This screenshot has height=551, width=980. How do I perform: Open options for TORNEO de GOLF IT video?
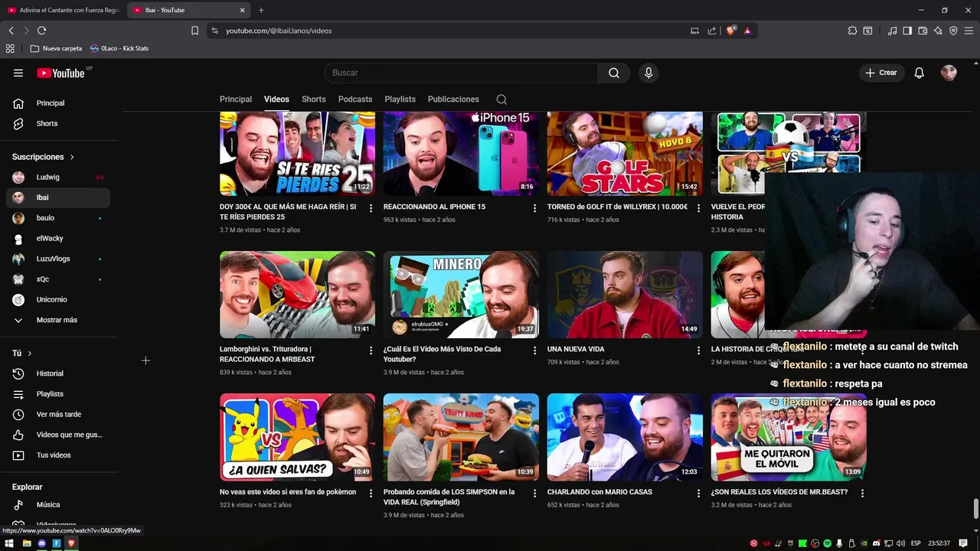[698, 208]
